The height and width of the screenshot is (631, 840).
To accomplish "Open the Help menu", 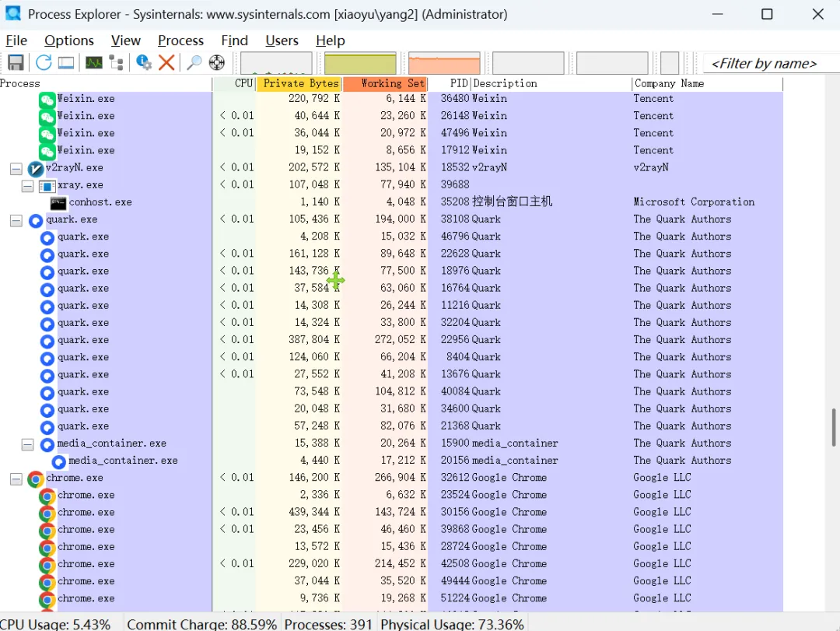I will [331, 40].
